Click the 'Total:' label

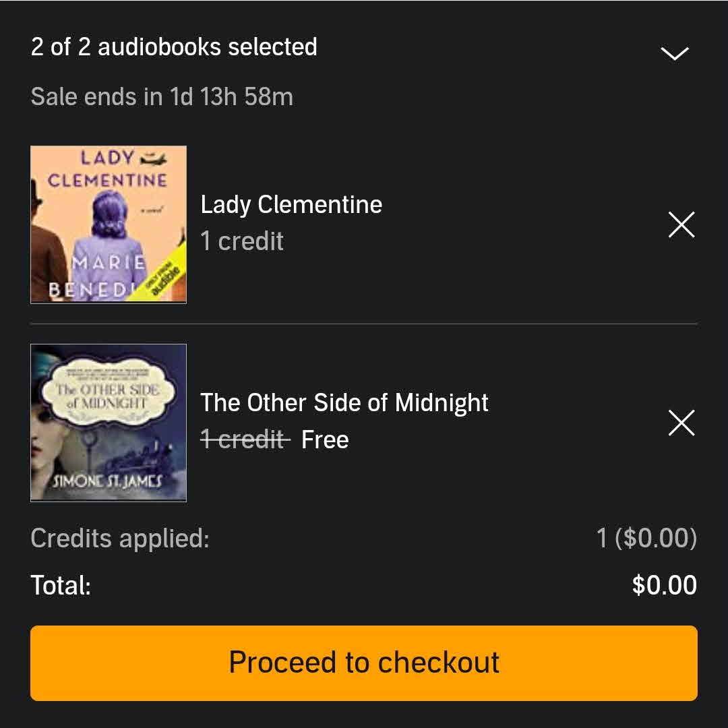[x=61, y=585]
